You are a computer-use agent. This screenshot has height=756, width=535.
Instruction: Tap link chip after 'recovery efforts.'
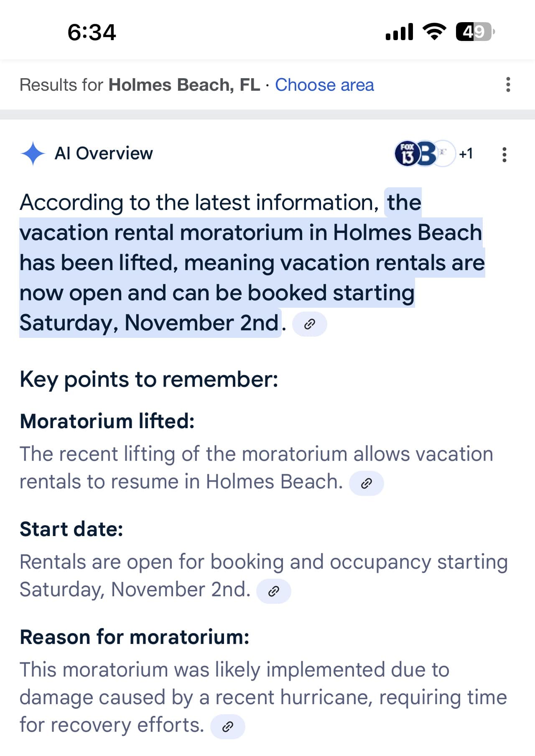(227, 727)
